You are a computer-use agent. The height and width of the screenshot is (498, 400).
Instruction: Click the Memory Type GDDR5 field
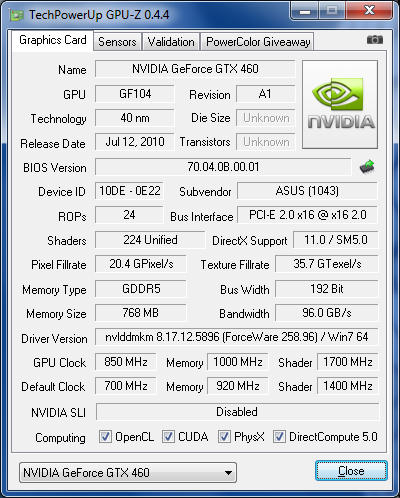tap(141, 289)
